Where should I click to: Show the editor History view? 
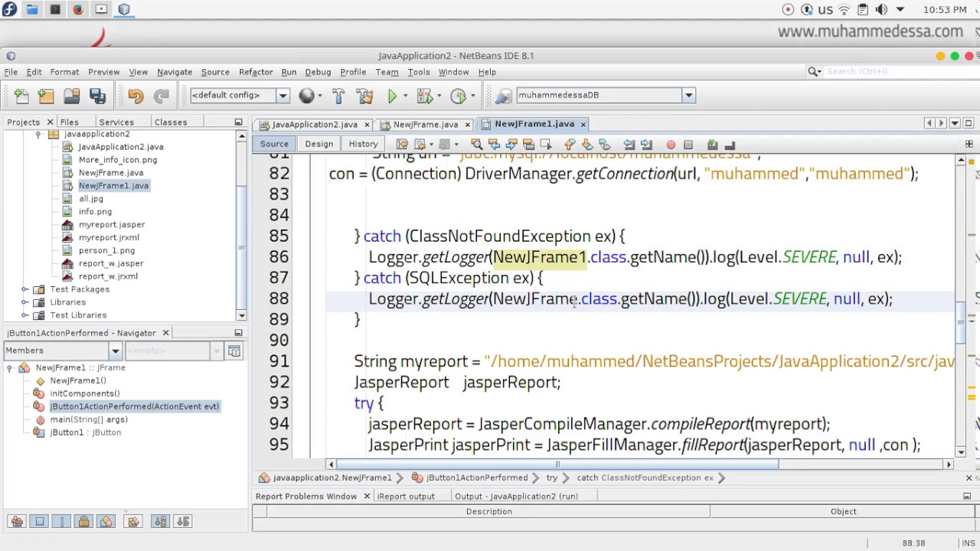[x=364, y=144]
